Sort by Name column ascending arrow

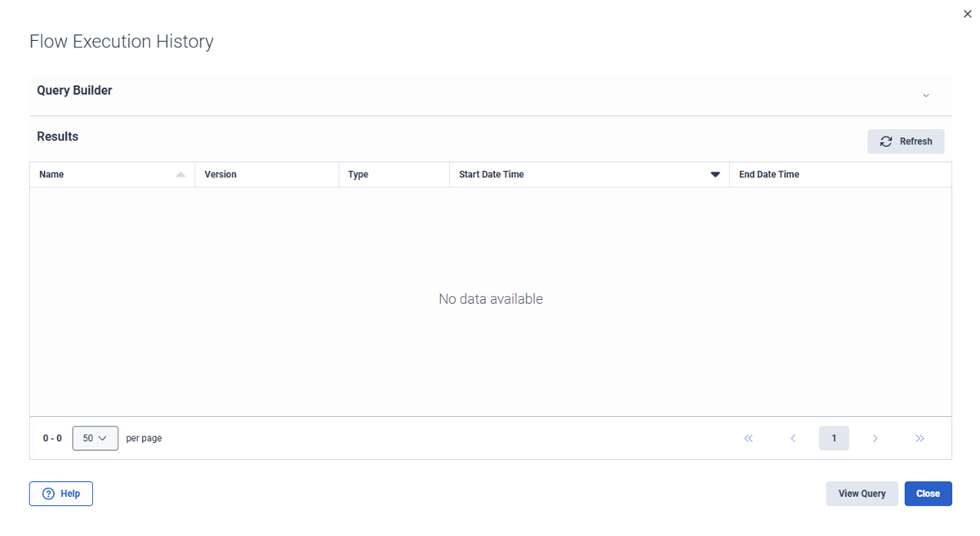pyautogui.click(x=180, y=175)
